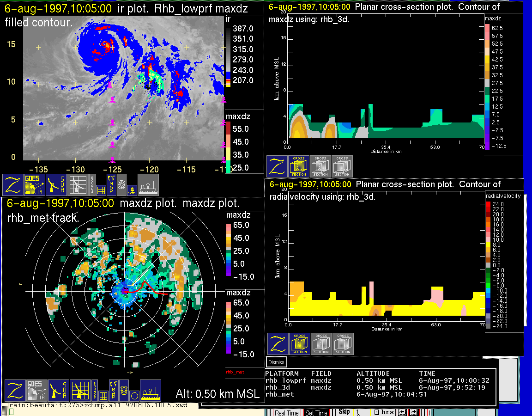Toggle GOES IR overlay in ir plot toolbar

[x=36, y=184]
